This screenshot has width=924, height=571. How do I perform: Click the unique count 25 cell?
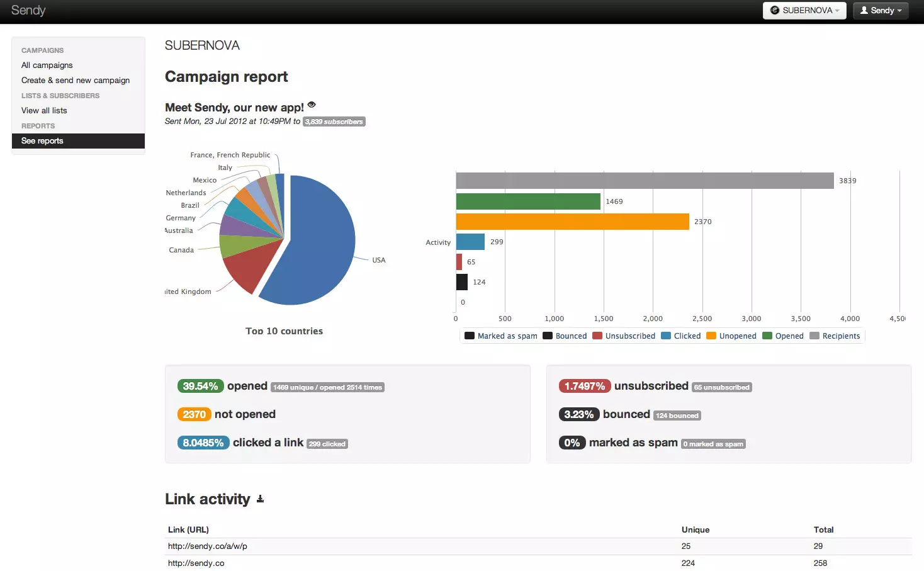tap(686, 546)
